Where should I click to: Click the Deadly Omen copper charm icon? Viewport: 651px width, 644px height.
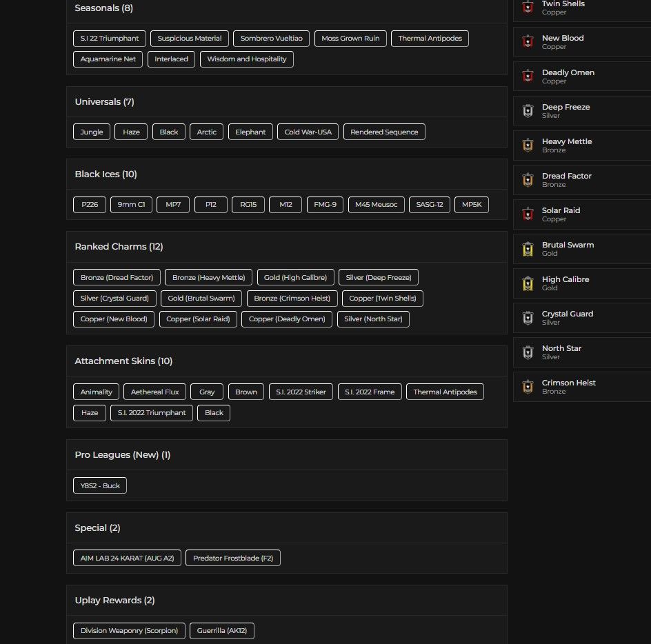point(528,76)
